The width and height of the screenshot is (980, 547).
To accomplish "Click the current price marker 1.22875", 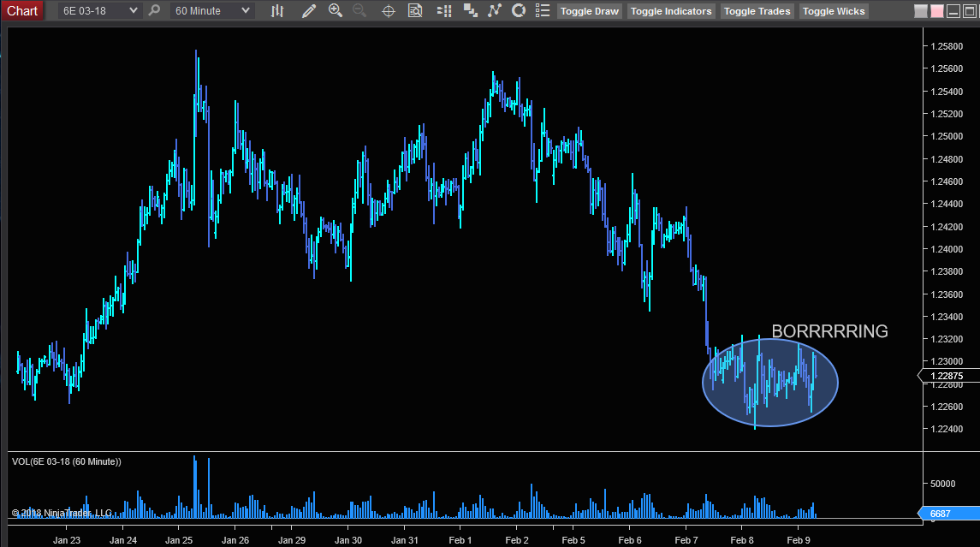I will pos(947,376).
